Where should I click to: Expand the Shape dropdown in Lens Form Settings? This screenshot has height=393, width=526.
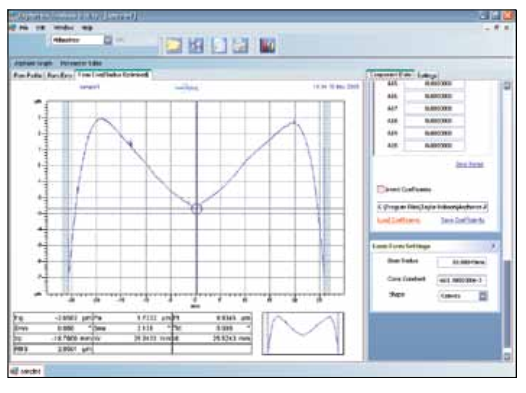point(483,296)
